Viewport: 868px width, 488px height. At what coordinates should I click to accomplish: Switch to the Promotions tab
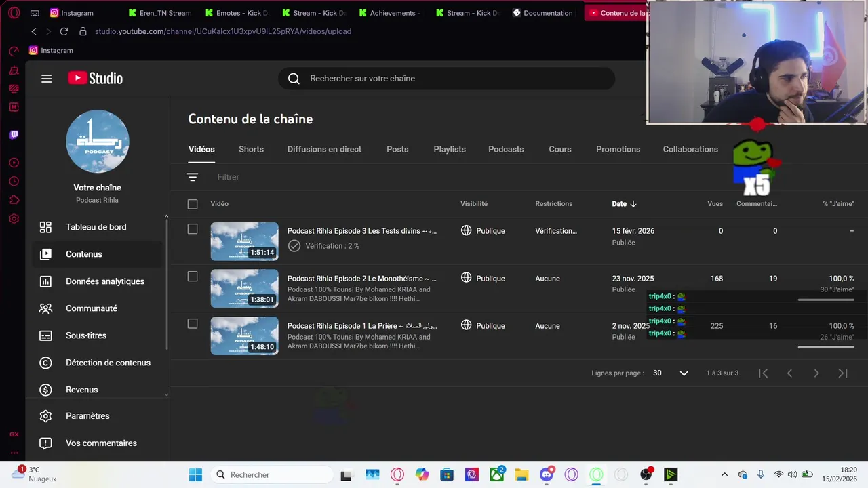(x=618, y=150)
